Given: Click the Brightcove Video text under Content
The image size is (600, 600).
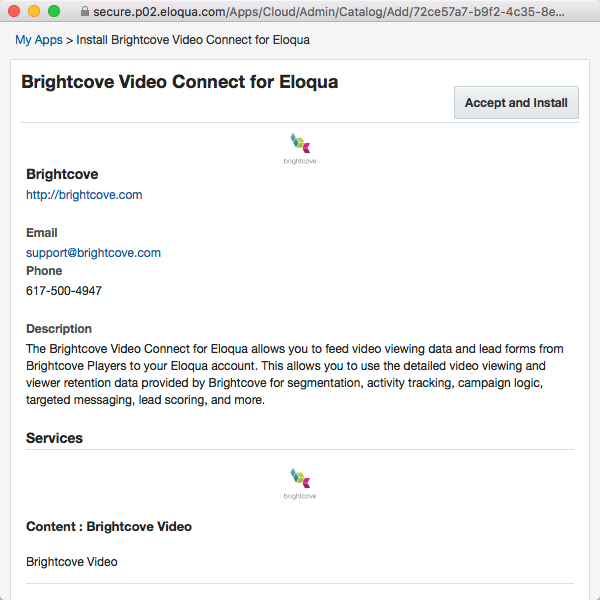Looking at the screenshot, I should click(72, 562).
